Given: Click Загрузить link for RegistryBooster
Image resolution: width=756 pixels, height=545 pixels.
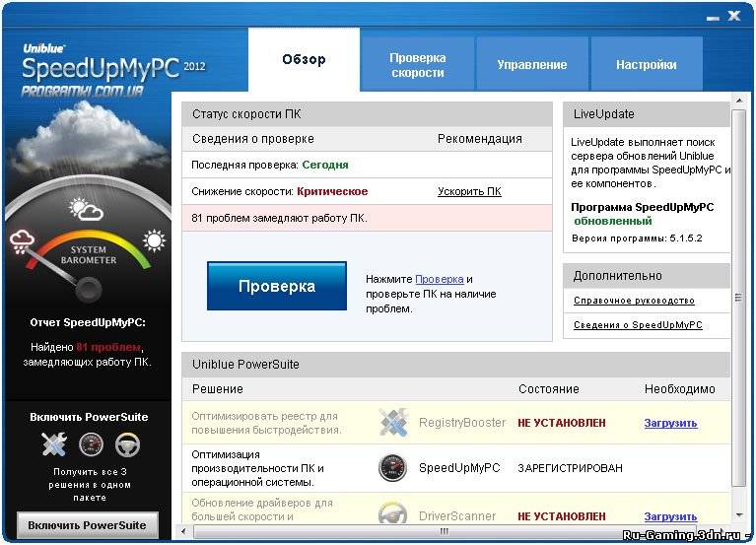Looking at the screenshot, I should point(670,423).
